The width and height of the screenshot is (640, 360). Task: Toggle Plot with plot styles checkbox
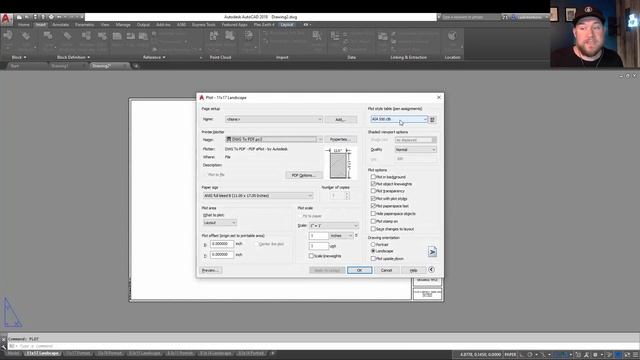point(373,198)
